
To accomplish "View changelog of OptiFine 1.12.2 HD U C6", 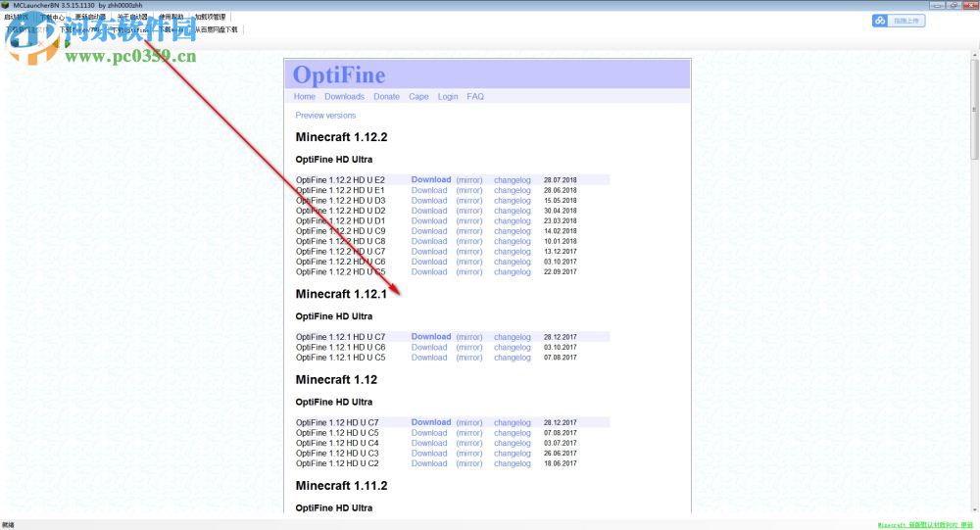I will tap(512, 262).
